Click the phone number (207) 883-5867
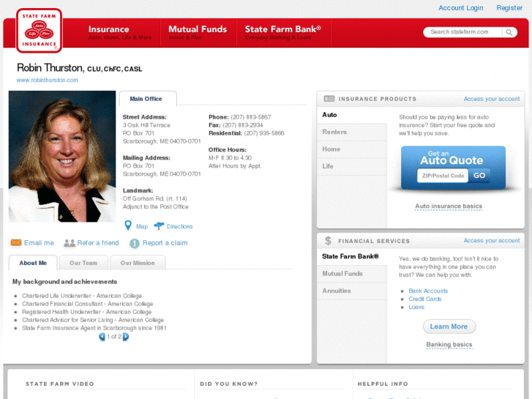The width and height of the screenshot is (532, 399). pyautogui.click(x=251, y=117)
